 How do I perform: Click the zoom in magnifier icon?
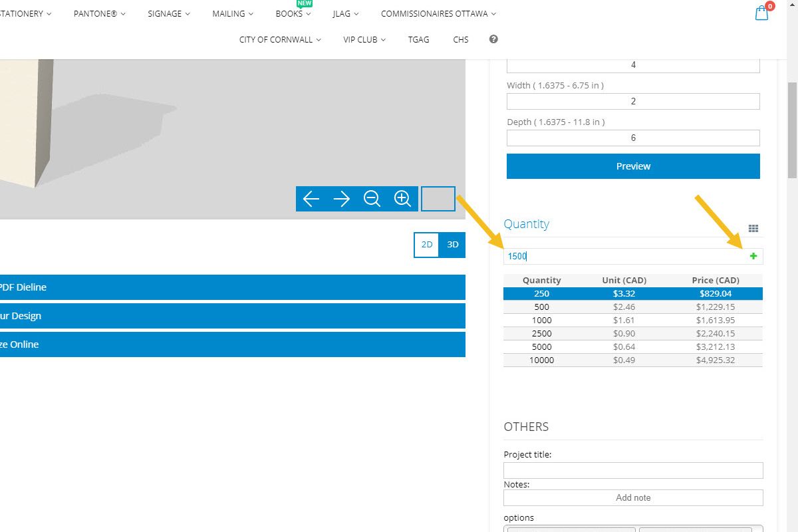coord(402,198)
